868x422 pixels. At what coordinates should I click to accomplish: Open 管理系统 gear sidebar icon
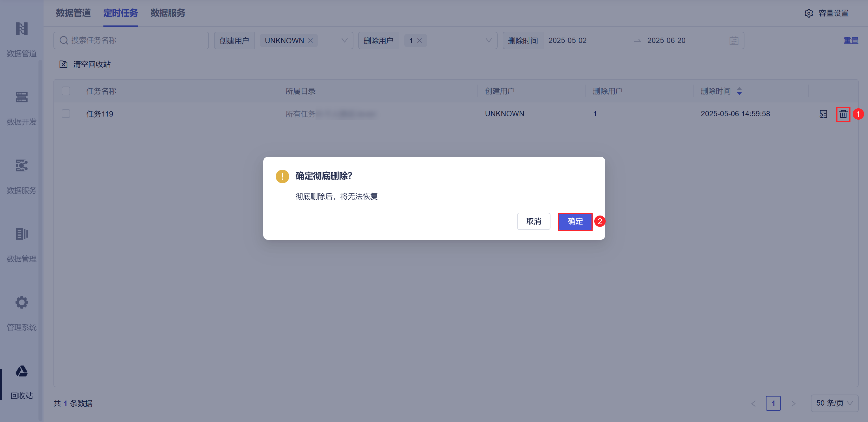click(x=21, y=302)
